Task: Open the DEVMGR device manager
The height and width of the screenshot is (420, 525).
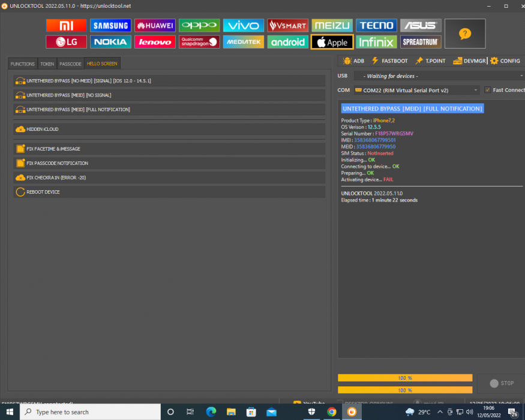Action: click(469, 61)
